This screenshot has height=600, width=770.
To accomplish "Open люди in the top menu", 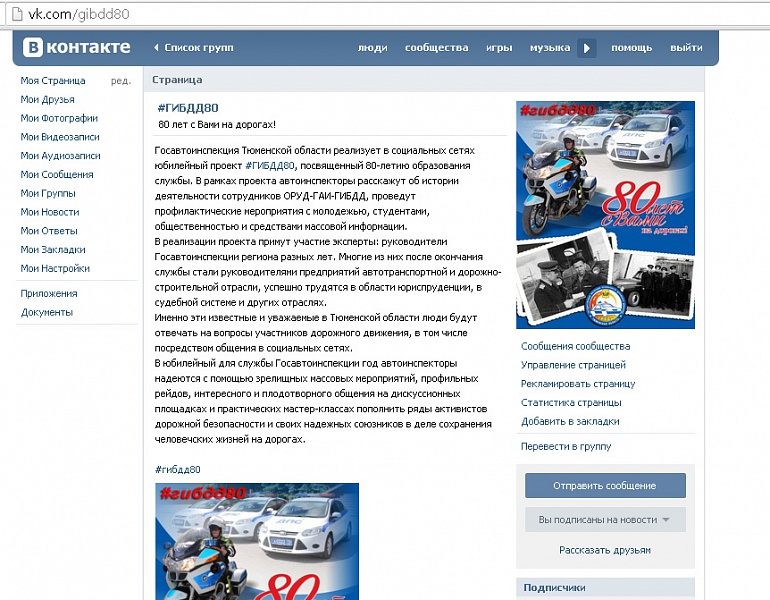I will 372,48.
